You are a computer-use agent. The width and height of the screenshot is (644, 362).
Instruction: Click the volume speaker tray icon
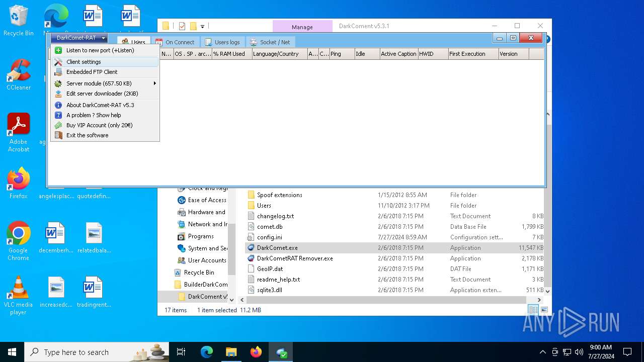pyautogui.click(x=579, y=352)
